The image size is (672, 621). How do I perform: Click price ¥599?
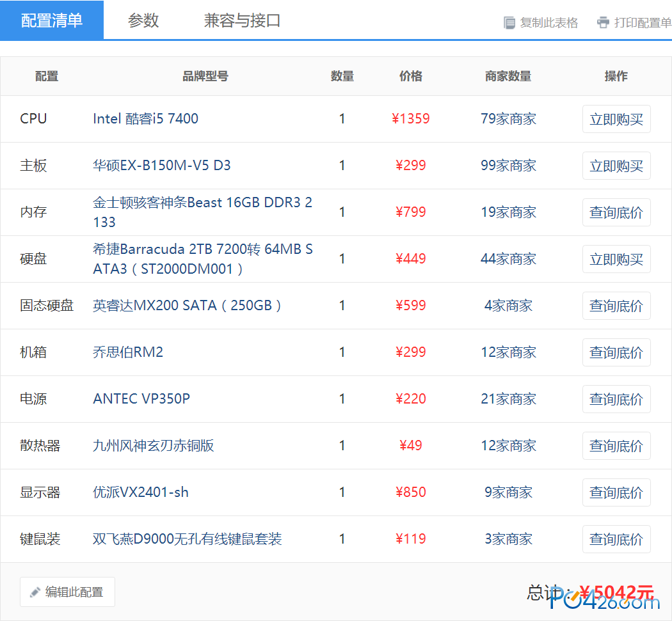click(x=411, y=305)
